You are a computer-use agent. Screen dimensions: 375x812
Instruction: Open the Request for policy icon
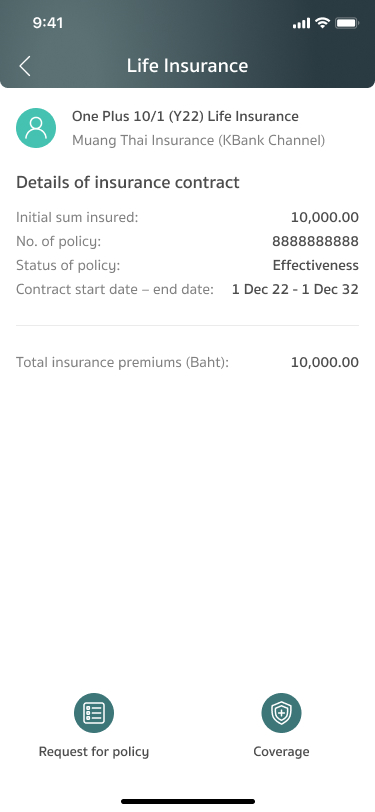click(94, 713)
